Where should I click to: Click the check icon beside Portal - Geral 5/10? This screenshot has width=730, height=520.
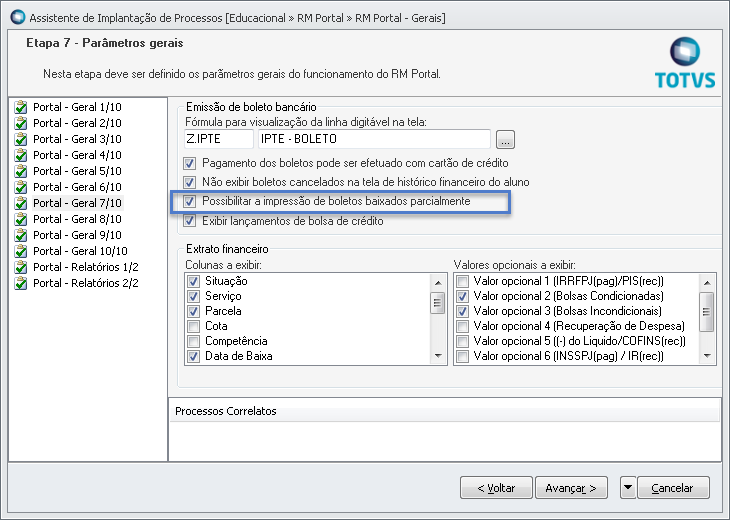(21, 171)
